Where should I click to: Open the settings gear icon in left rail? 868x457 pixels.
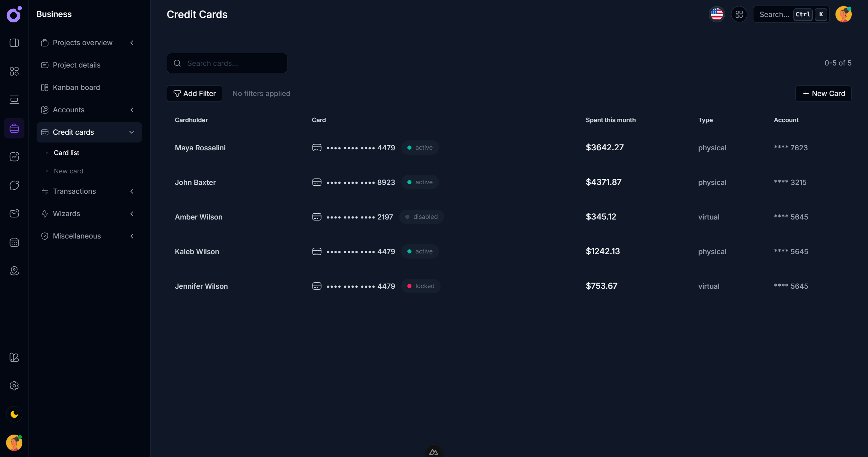[14, 386]
